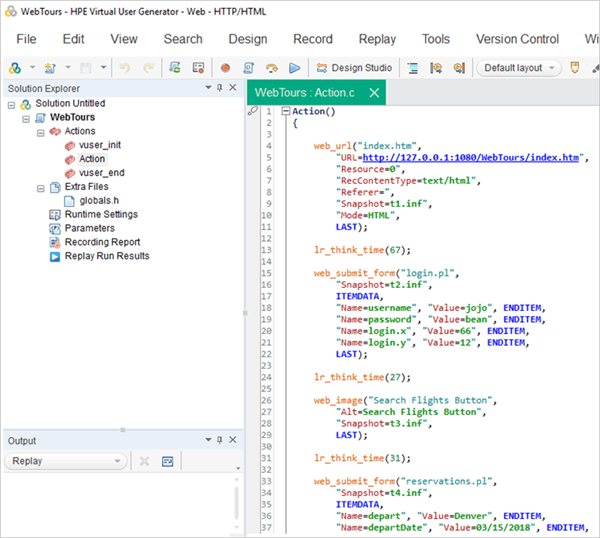Open the Version Control menu
Viewport: 600px width, 538px height.
point(517,39)
